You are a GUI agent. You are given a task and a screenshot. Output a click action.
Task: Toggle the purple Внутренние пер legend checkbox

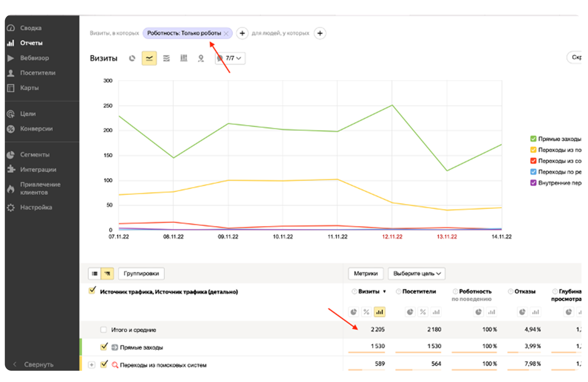click(533, 183)
